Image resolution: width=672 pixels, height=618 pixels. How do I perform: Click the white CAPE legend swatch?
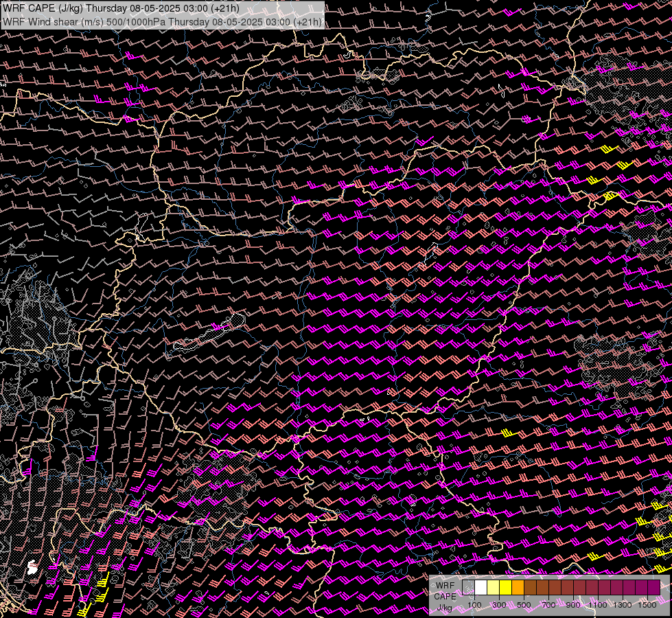pyautogui.click(x=481, y=588)
